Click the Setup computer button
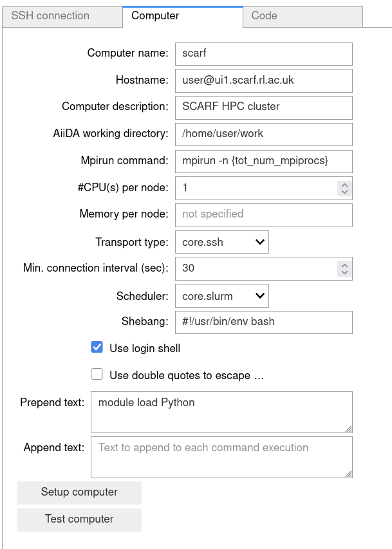The height and width of the screenshot is (549, 392). pyautogui.click(x=79, y=492)
